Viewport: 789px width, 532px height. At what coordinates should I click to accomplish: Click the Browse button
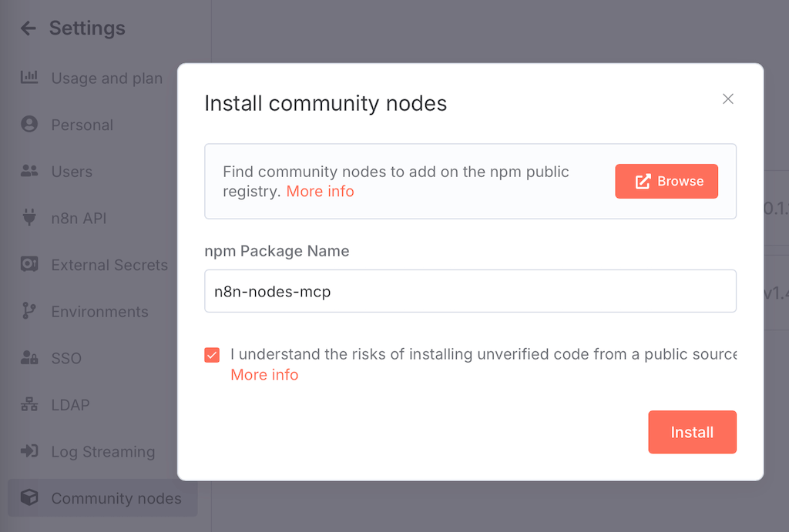click(666, 181)
